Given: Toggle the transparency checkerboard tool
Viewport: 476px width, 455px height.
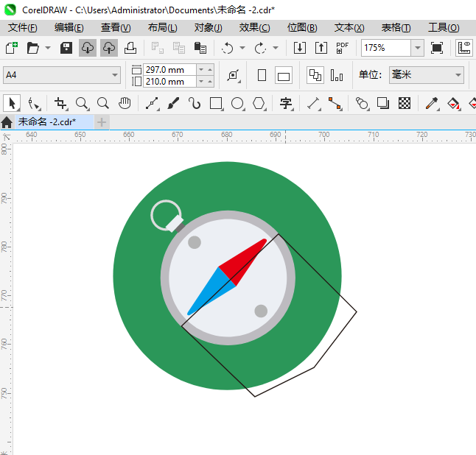Looking at the screenshot, I should (405, 103).
